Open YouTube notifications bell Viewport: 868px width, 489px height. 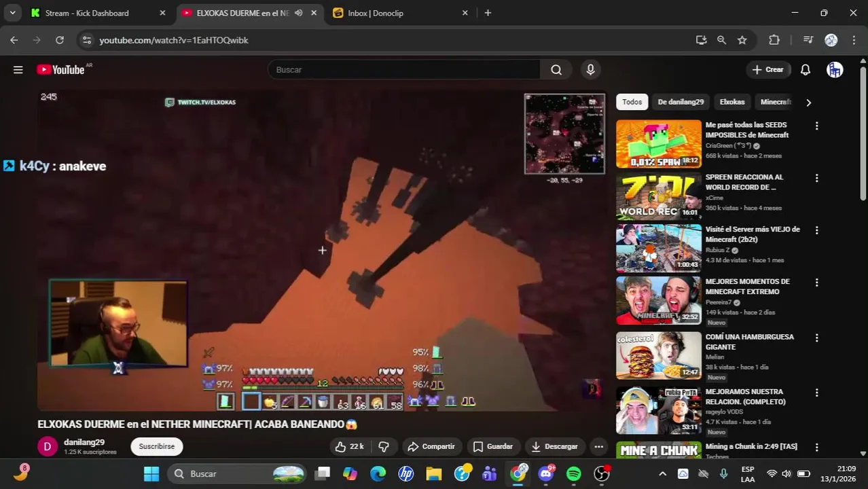pyautogui.click(x=806, y=70)
